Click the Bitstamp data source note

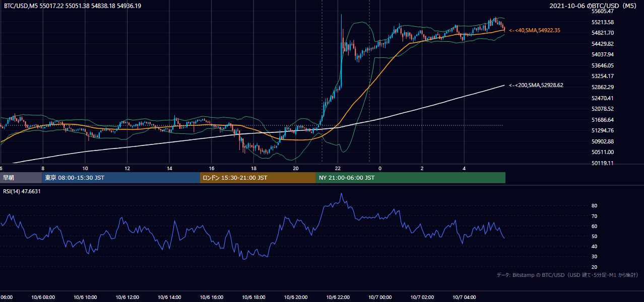(567, 275)
